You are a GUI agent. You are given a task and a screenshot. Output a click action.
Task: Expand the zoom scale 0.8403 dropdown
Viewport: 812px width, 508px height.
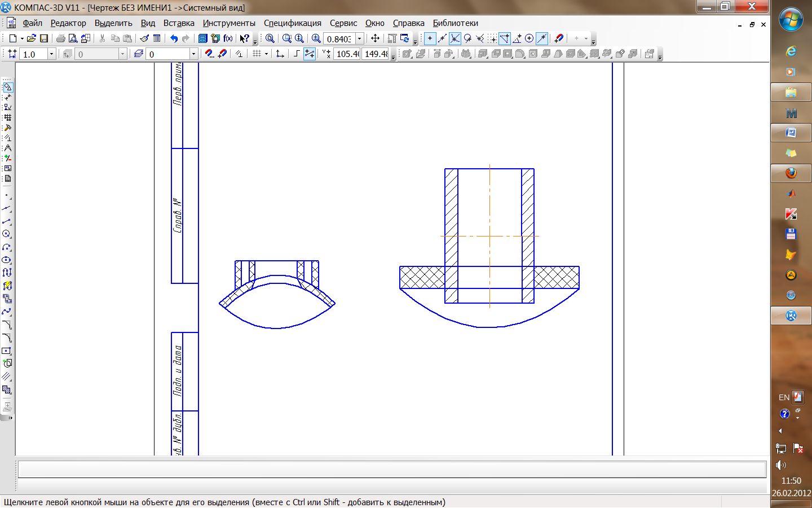pos(360,38)
